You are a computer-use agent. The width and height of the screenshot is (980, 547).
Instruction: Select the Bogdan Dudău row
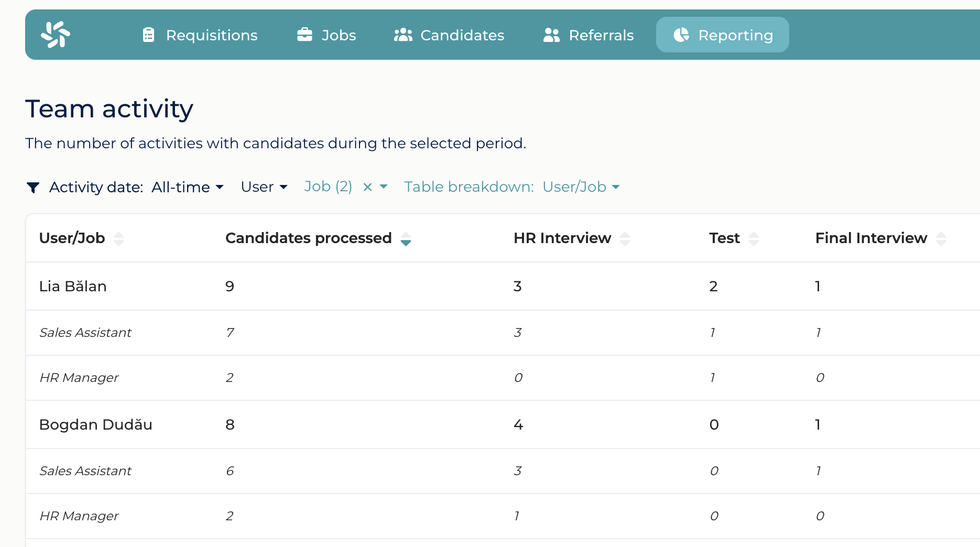click(503, 424)
